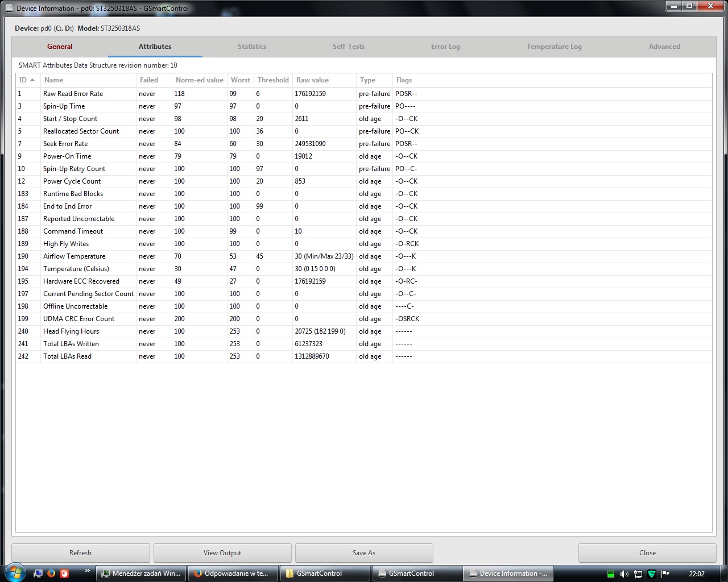Image resolution: width=728 pixels, height=582 pixels.
Task: Switch to GSmartControl folder taskbar button
Action: (325, 573)
